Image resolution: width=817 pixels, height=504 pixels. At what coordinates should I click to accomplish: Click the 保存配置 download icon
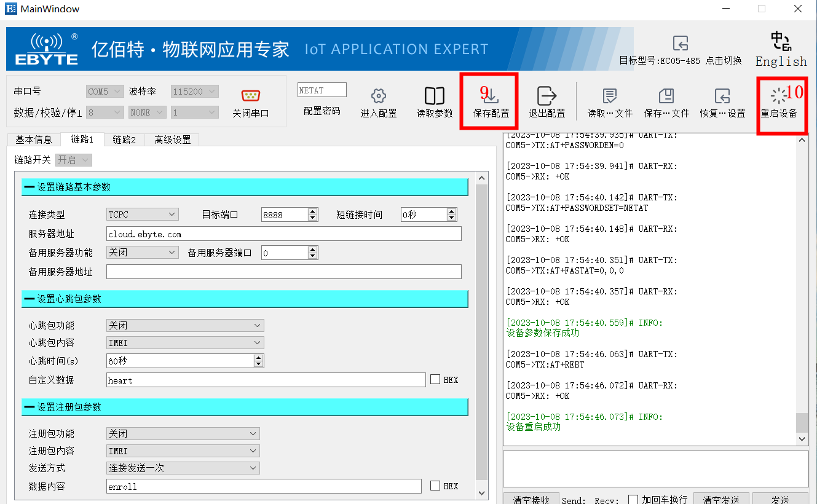pos(491,96)
